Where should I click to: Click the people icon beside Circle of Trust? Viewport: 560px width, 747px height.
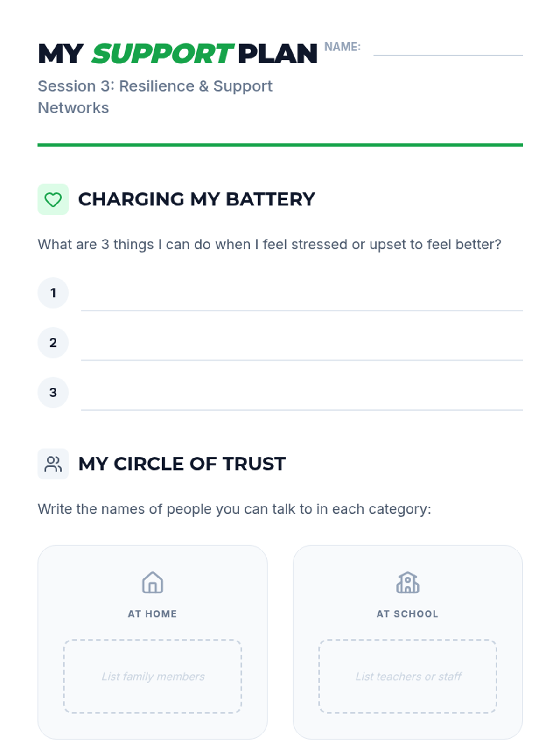point(53,464)
